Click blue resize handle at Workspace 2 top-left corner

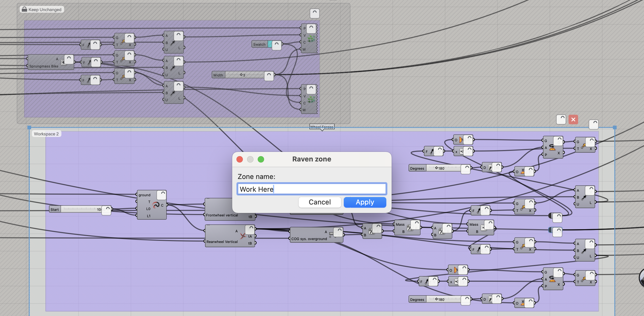[x=29, y=127]
